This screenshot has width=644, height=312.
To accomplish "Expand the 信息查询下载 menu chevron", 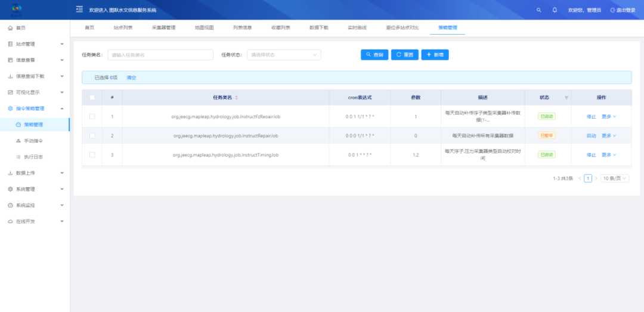I will [x=62, y=76].
